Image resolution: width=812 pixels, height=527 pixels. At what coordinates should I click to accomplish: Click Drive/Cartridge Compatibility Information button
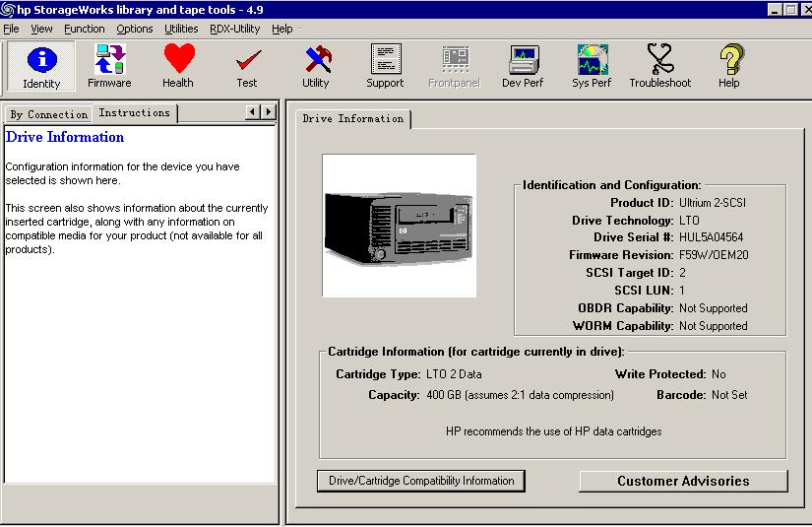tap(421, 481)
